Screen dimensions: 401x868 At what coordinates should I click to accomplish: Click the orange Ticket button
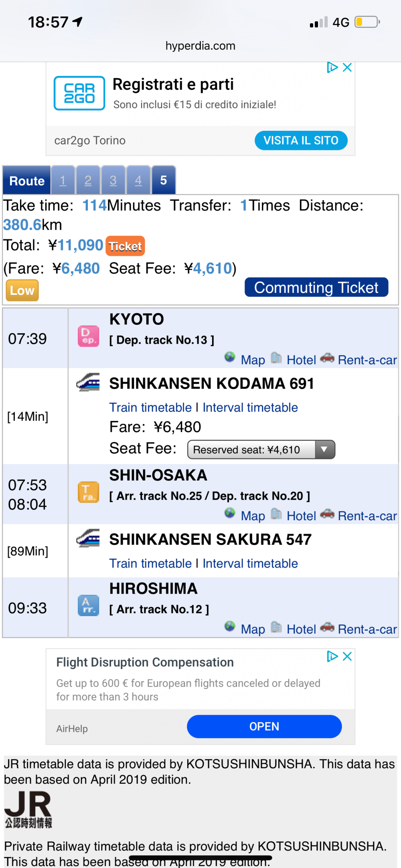125,246
